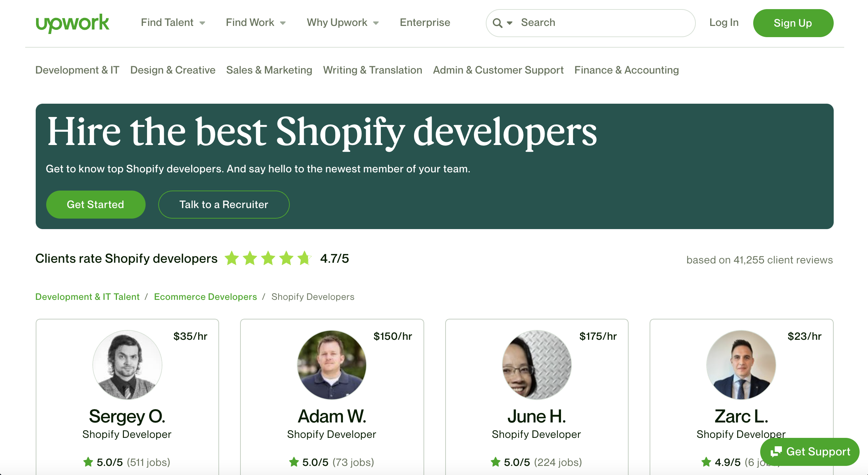Click 'based on 41,255 client reviews'

pos(759,260)
